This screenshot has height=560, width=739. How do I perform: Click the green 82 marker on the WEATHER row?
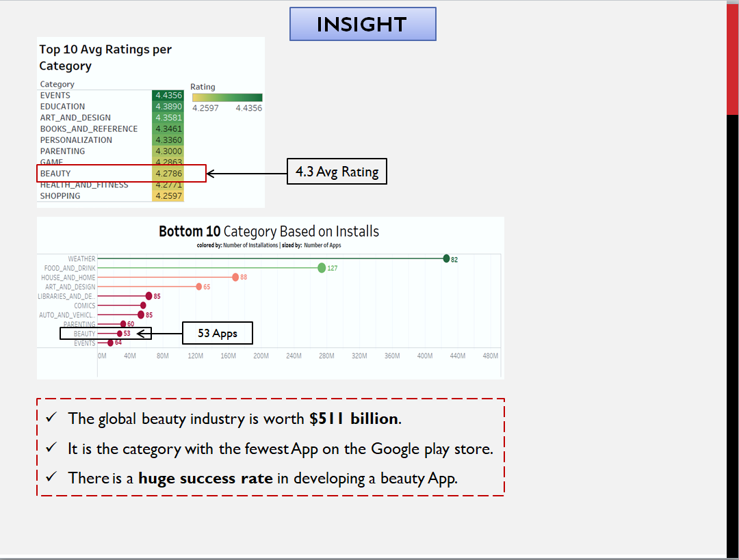(x=448, y=258)
